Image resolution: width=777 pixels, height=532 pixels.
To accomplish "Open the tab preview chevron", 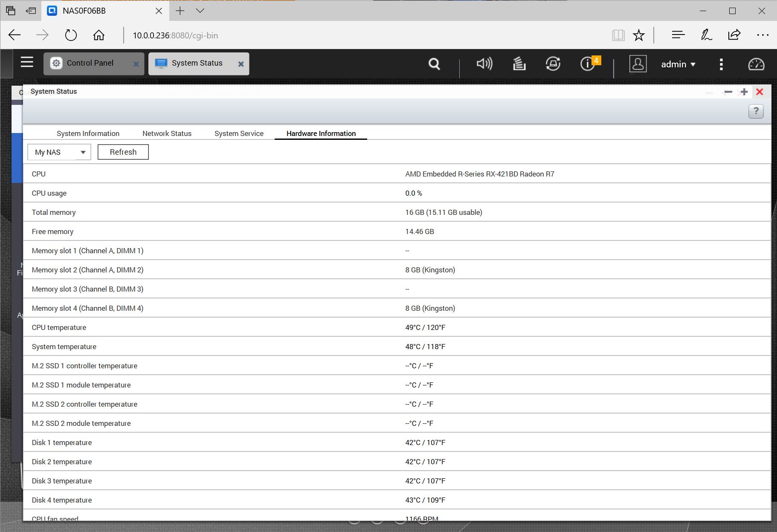I will pyautogui.click(x=200, y=11).
